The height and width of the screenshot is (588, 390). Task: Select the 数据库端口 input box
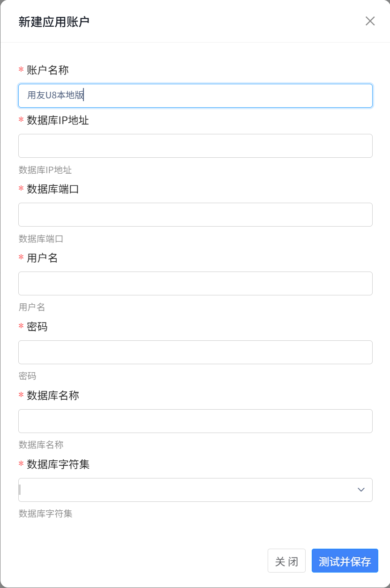coord(195,214)
